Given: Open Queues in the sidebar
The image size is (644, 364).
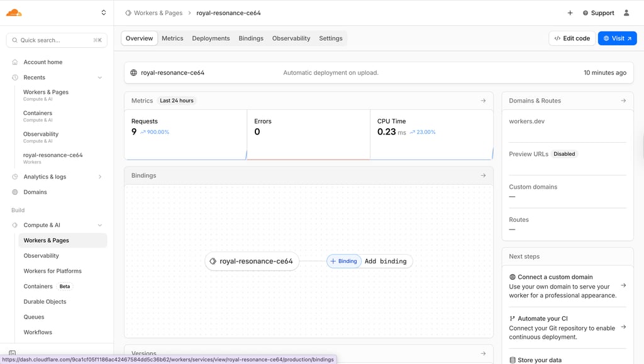Looking at the screenshot, I should (34, 317).
